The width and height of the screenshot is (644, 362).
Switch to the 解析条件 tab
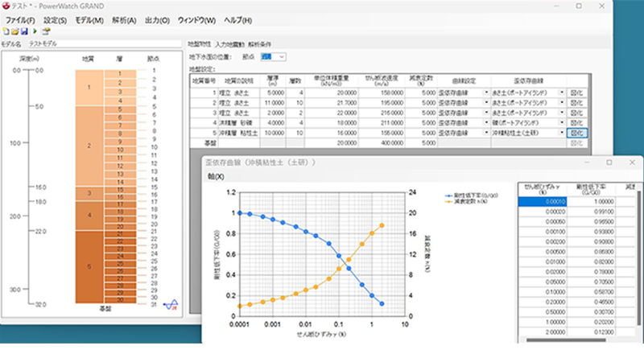(260, 44)
